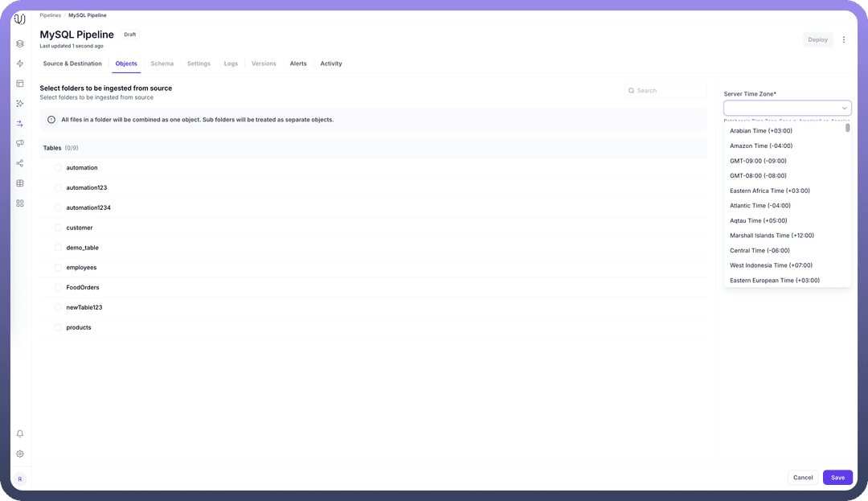Click the time zone list scrollbar
868x501 pixels.
pyautogui.click(x=847, y=128)
